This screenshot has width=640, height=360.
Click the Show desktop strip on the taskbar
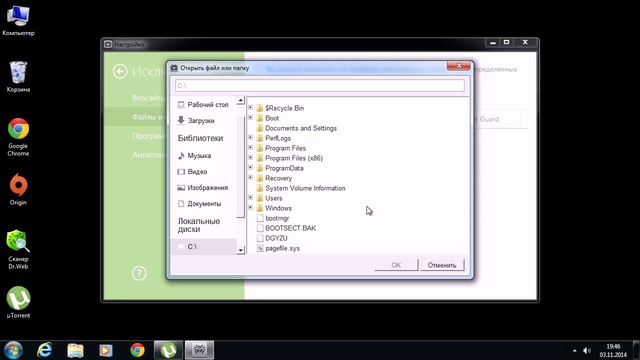tap(636, 350)
